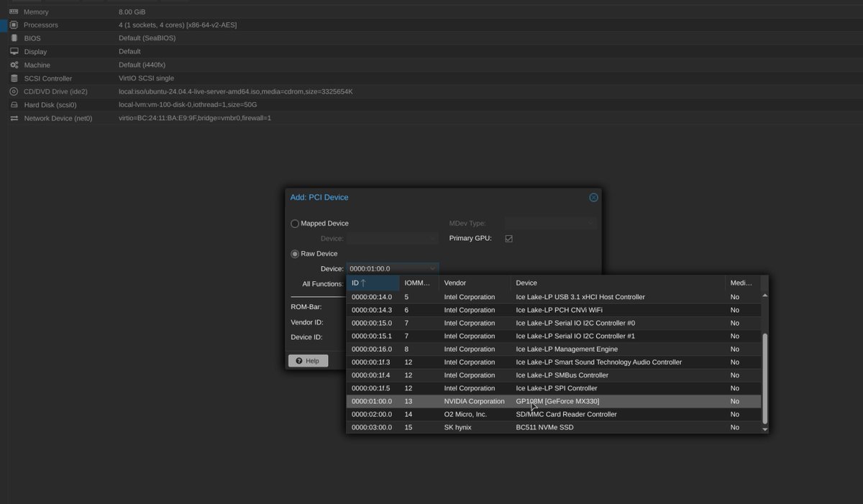Click the Mediated column header
863x504 pixels.
point(743,283)
